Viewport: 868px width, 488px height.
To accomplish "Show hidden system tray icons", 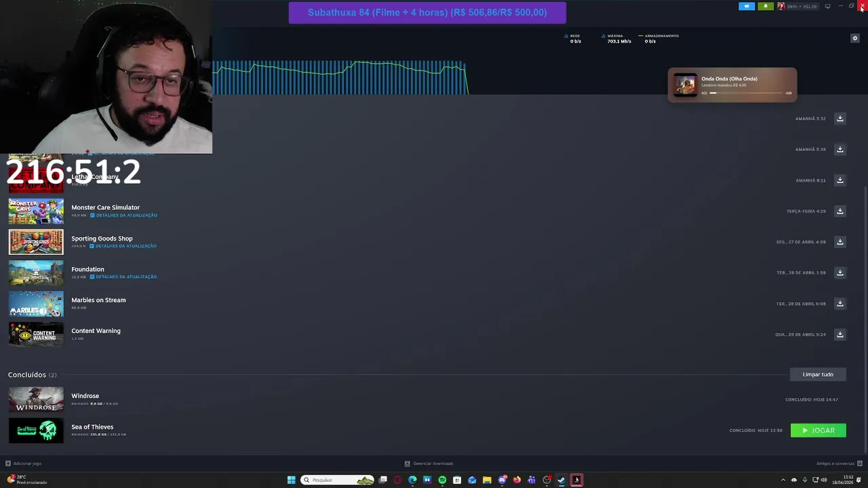I will [x=783, y=480].
